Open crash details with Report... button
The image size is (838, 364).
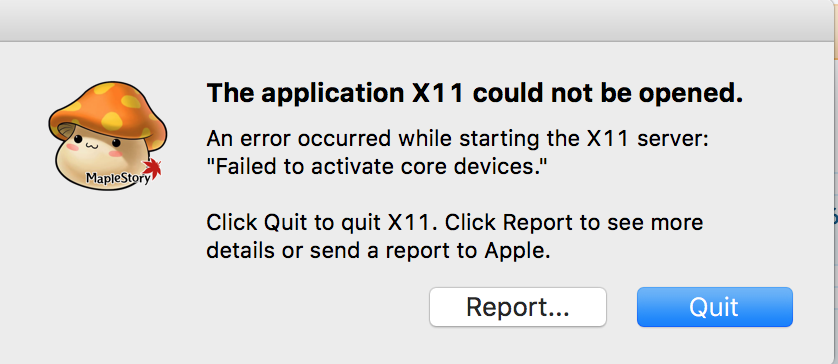pos(517,307)
